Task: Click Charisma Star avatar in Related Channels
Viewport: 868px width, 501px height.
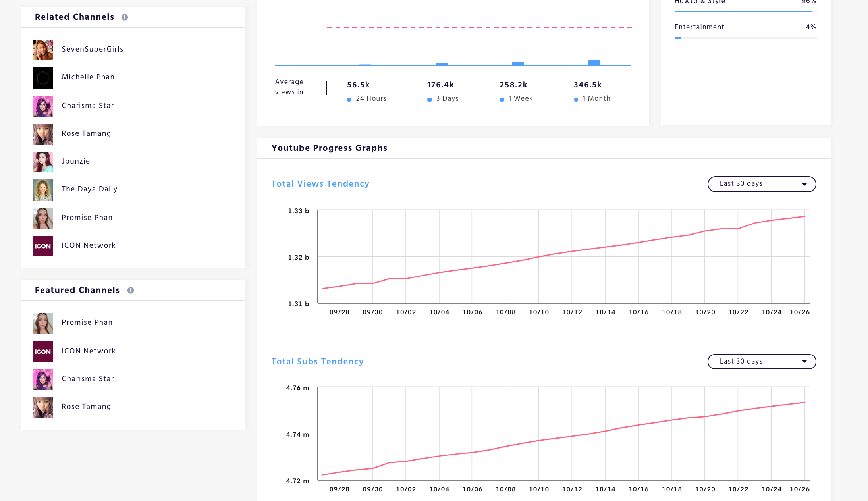Action: coord(43,106)
